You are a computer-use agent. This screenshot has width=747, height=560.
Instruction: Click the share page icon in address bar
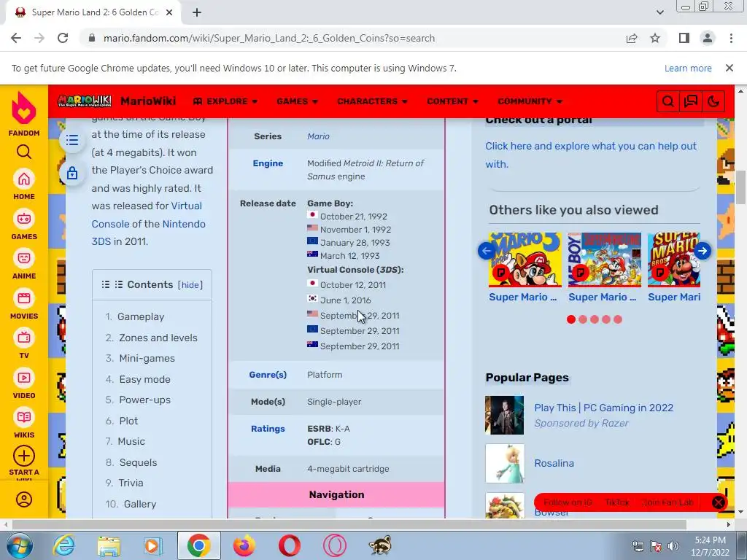coord(632,38)
